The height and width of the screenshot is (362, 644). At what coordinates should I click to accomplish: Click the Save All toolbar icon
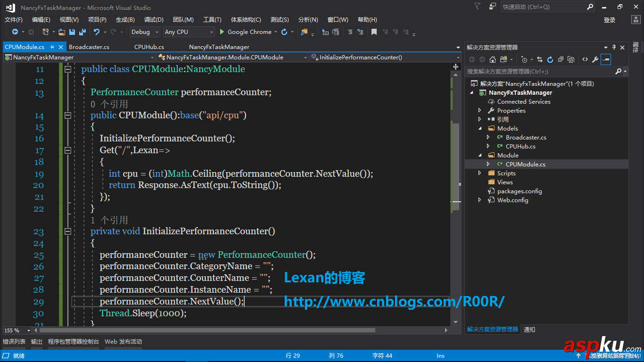coord(83,32)
